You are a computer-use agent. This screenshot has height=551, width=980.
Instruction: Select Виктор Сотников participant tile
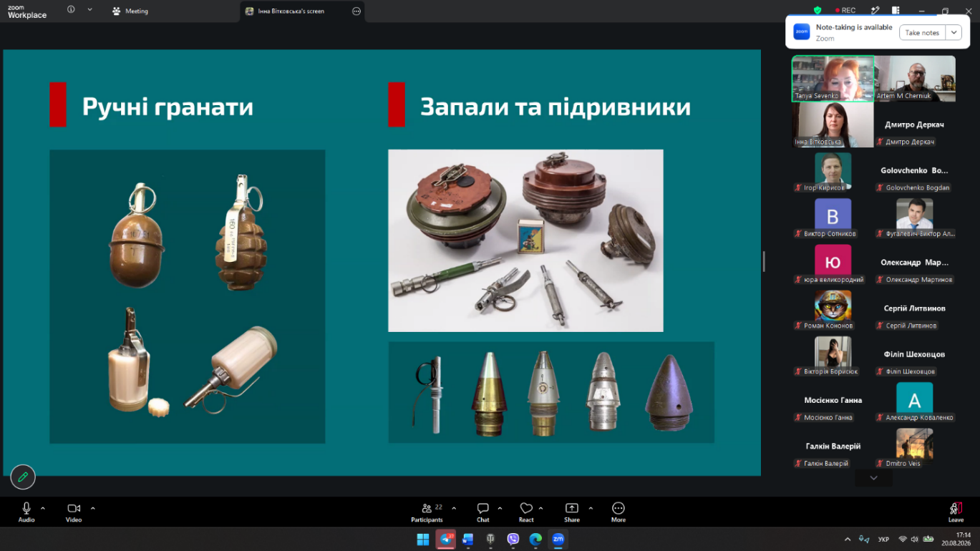833,217
